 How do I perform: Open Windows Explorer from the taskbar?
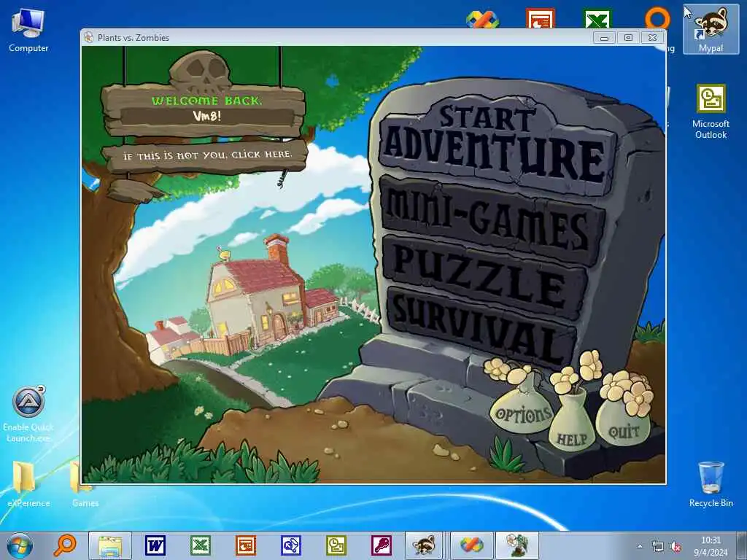point(110,545)
